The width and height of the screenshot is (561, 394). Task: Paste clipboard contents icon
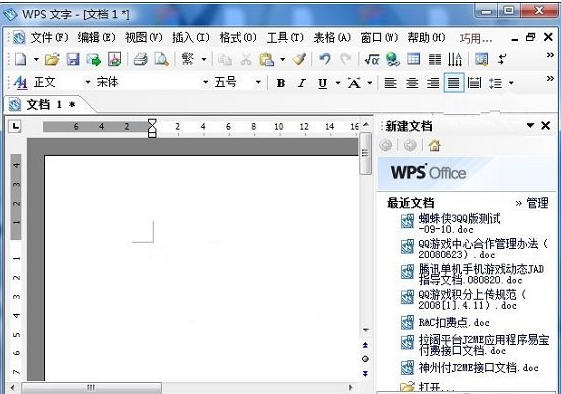click(267, 59)
